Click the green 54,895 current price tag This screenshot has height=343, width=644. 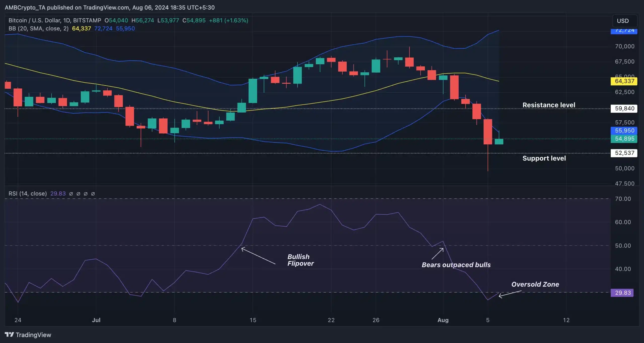(x=624, y=139)
